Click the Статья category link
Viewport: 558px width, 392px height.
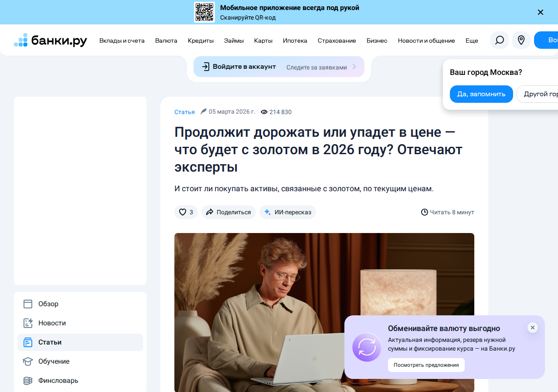[184, 112]
